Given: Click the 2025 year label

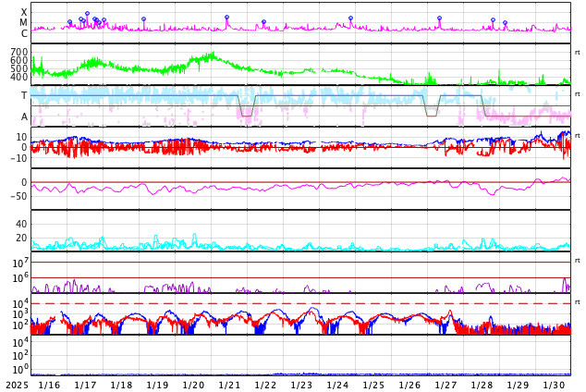Looking at the screenshot, I should click(16, 385).
